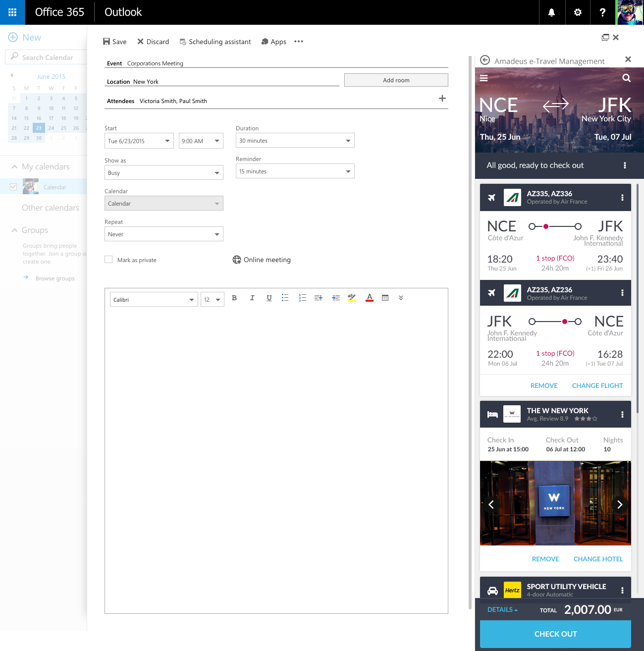Apply text highlight color
The image size is (644, 651).
352,298
